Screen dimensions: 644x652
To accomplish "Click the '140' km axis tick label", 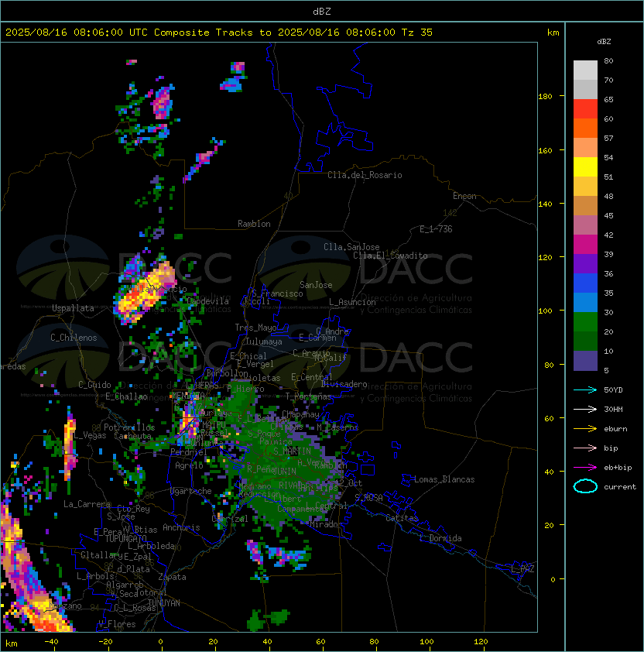I will pos(545,204).
